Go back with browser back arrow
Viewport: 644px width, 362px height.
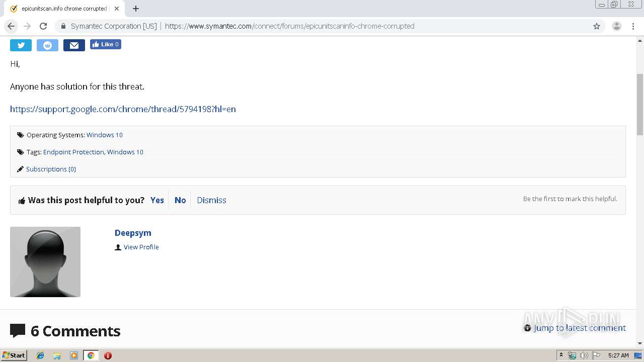11,26
